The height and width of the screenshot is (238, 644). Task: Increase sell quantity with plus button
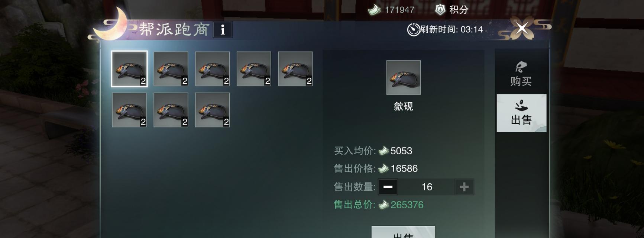[464, 187]
